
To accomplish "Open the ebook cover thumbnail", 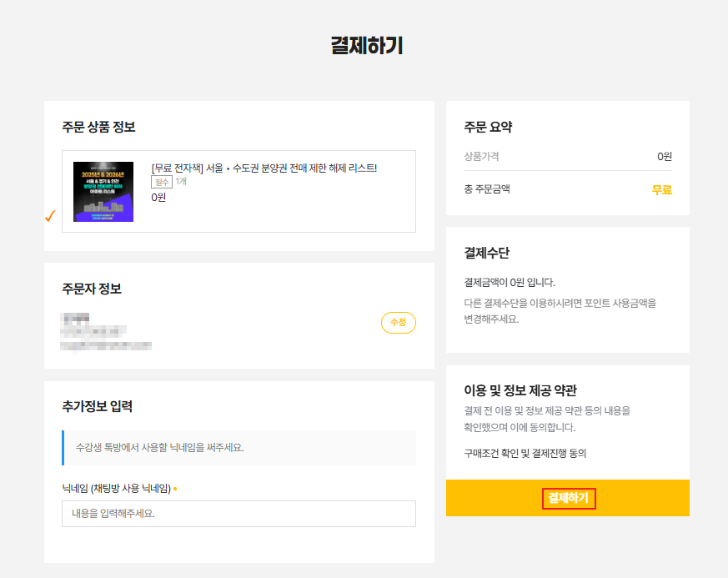I will (103, 192).
